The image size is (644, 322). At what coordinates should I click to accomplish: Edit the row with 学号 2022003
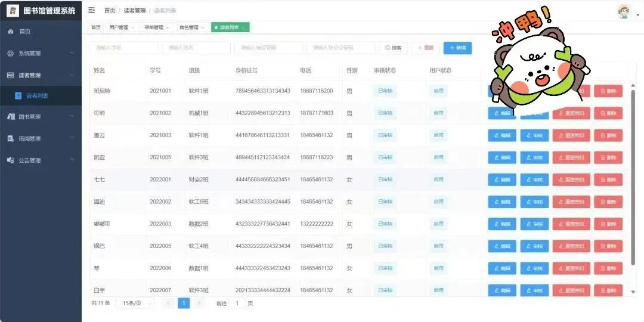tap(502, 224)
